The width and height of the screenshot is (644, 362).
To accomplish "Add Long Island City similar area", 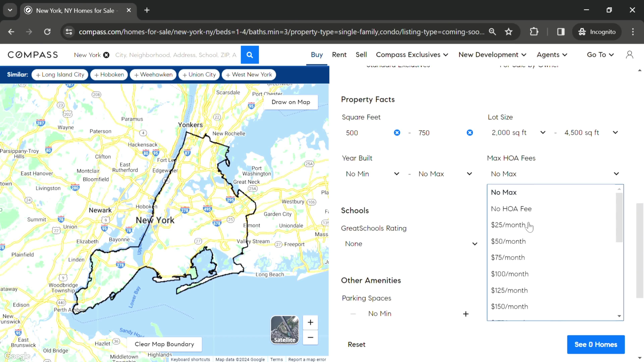I will coord(60,74).
